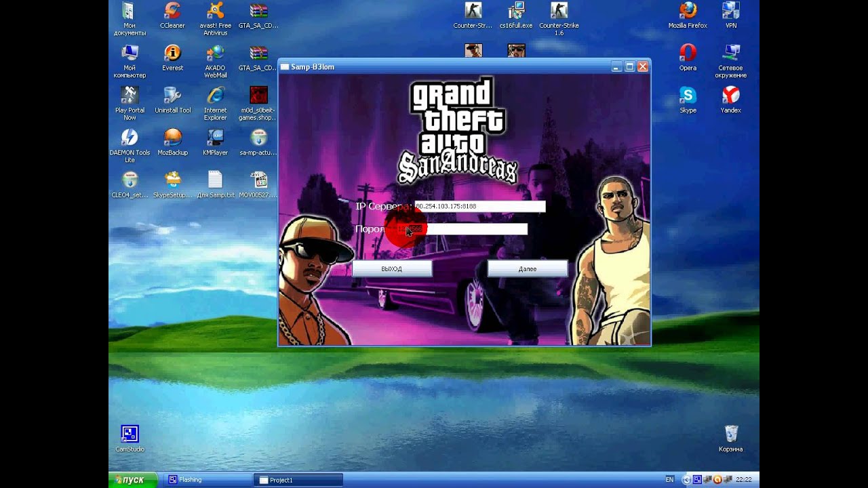Switch to the Flashing taskbar item

(x=208, y=480)
